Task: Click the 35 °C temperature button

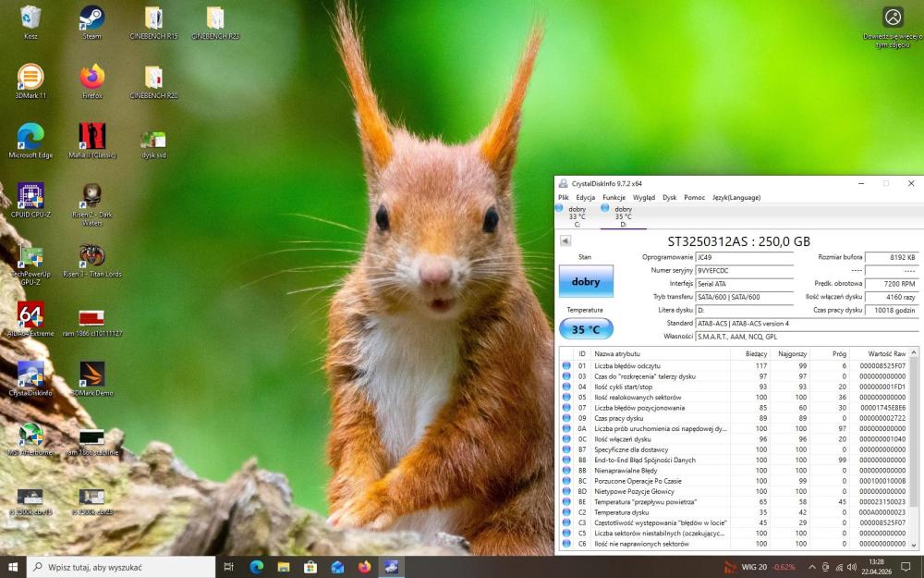Action: coord(586,329)
